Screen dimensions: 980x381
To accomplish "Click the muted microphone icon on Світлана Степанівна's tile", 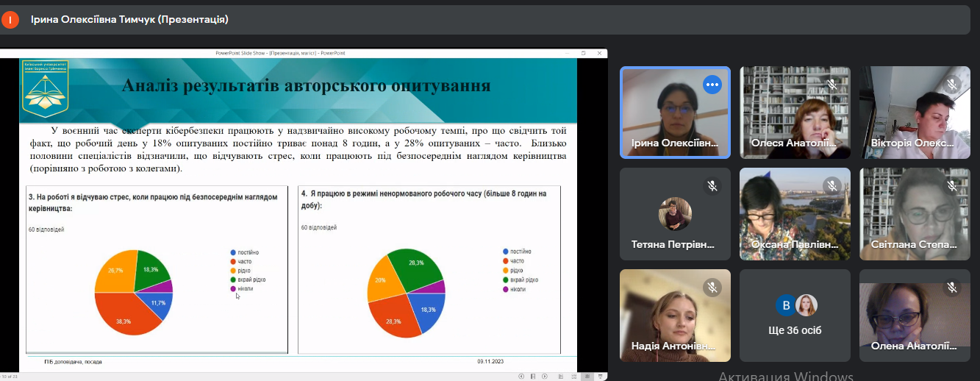I will coord(951,186).
